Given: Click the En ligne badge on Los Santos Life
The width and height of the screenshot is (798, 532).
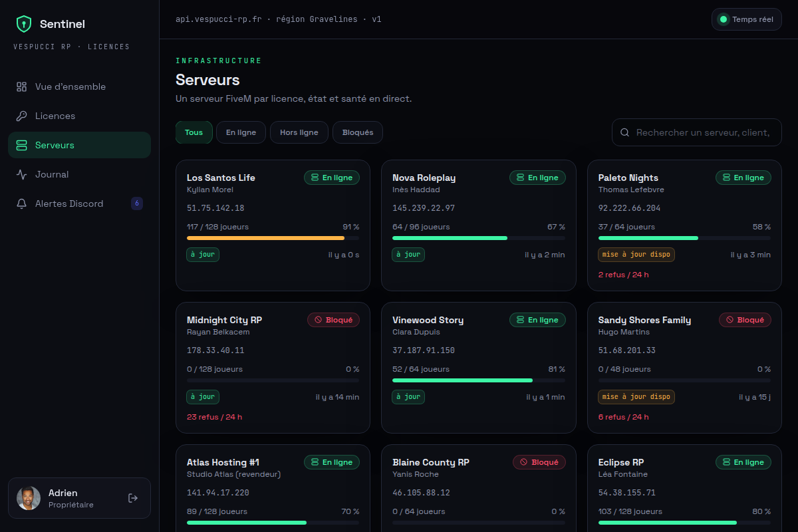Looking at the screenshot, I should [x=332, y=178].
